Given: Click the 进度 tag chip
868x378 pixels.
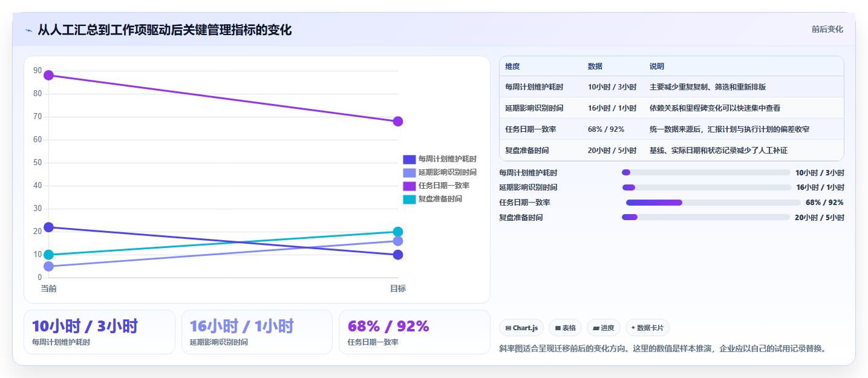Looking at the screenshot, I should [x=604, y=328].
